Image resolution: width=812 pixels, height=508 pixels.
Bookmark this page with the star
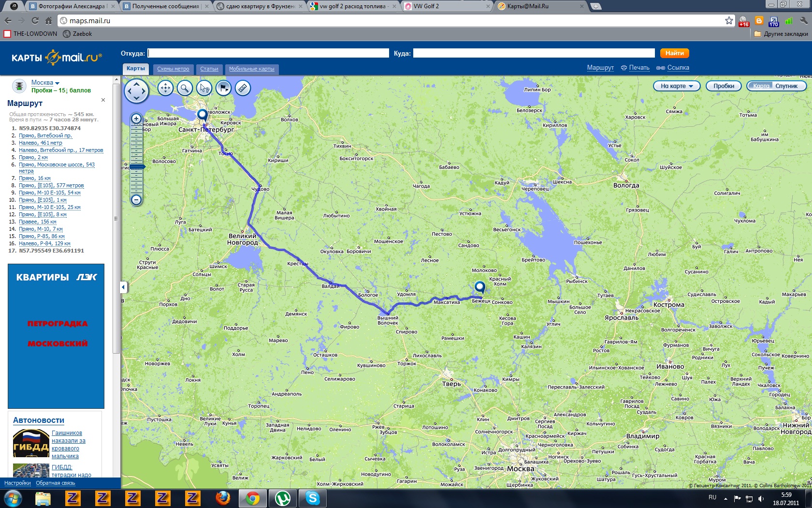(x=729, y=21)
